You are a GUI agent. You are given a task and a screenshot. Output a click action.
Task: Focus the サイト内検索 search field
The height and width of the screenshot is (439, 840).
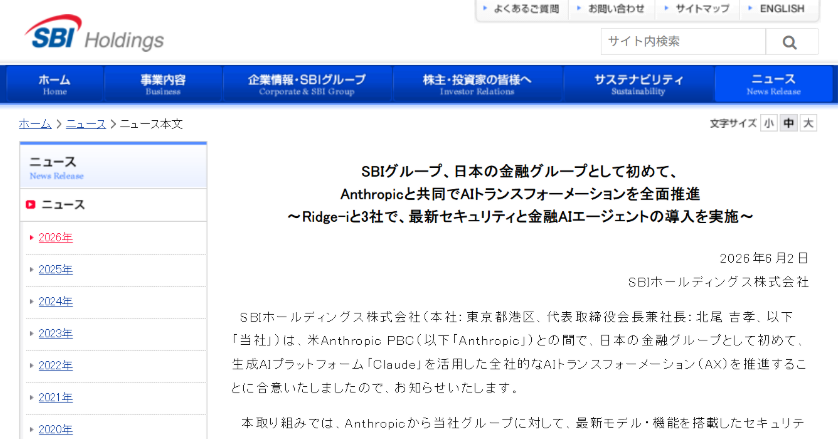[x=683, y=42]
